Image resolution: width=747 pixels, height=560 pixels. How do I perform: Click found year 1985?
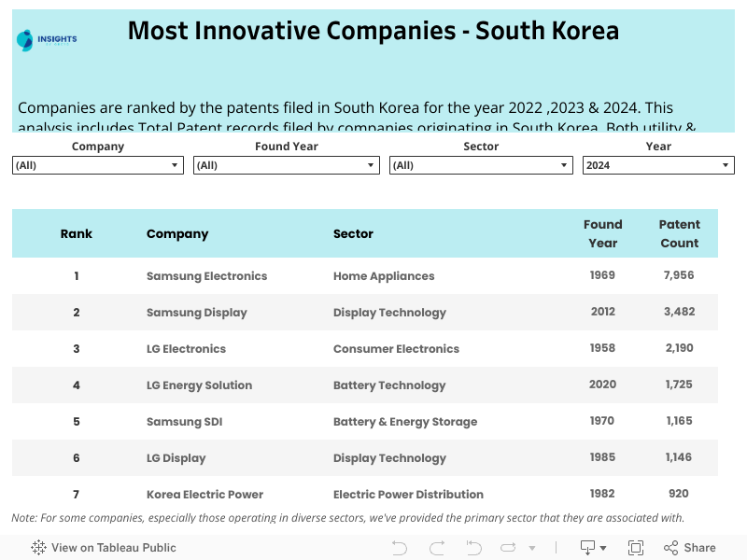click(602, 457)
